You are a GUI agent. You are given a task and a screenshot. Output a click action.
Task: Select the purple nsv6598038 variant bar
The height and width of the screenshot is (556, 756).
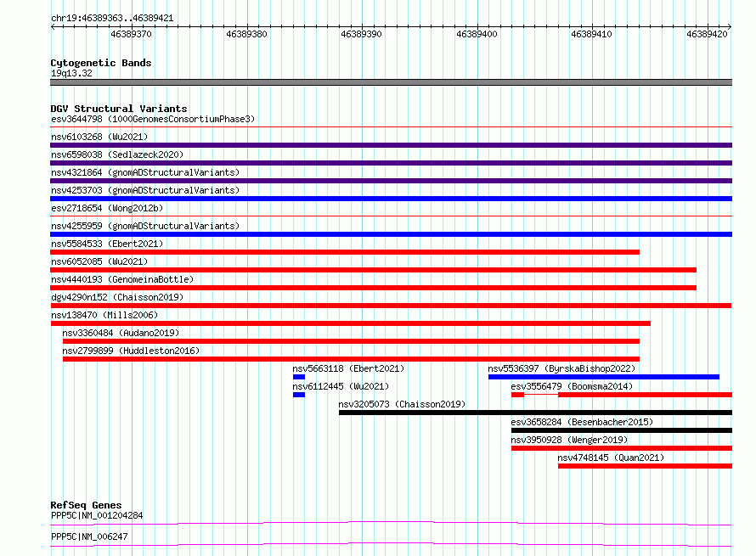pyautogui.click(x=391, y=163)
